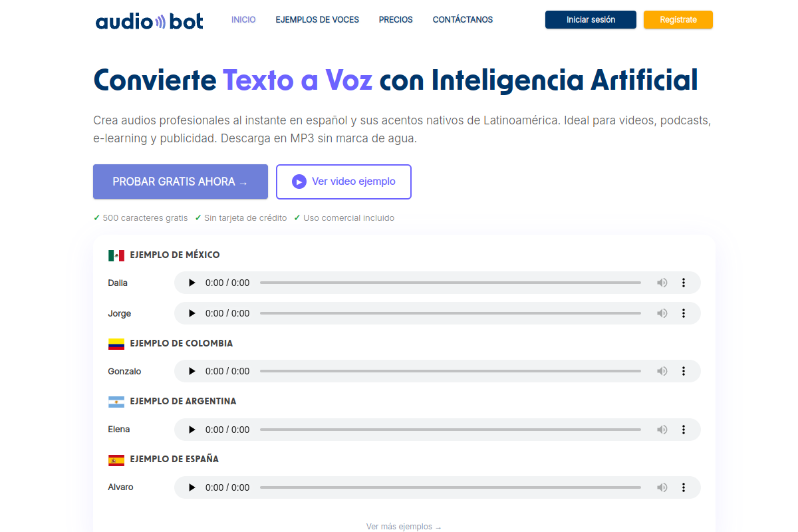Click the '500 caracteres gratis' text

145,218
